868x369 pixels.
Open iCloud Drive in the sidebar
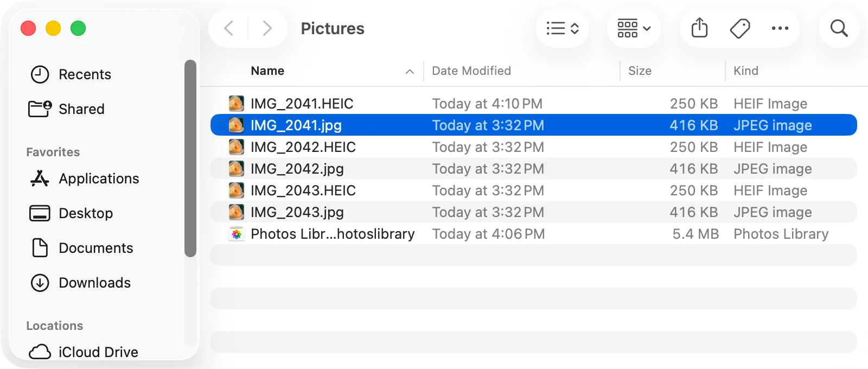(x=98, y=352)
